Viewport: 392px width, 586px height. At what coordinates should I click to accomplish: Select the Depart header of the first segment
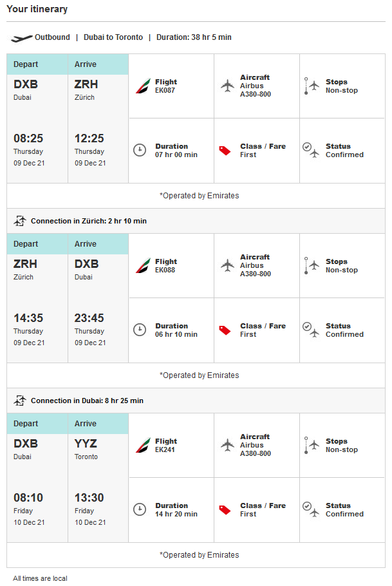click(x=26, y=64)
